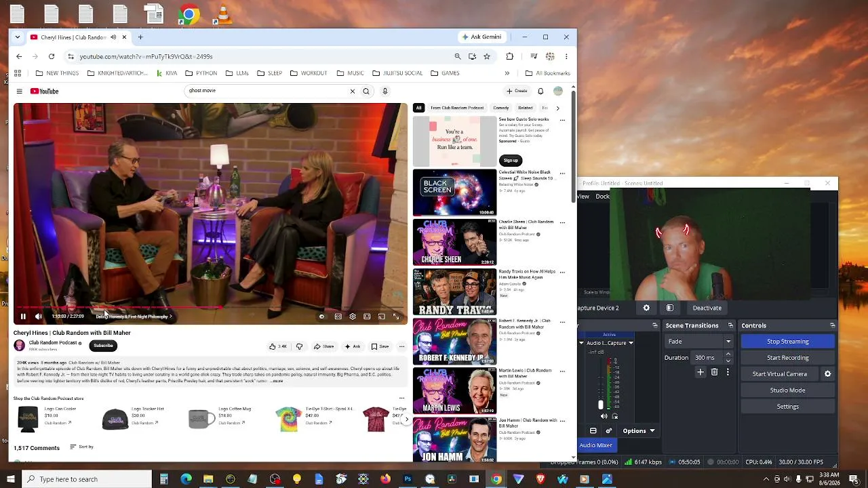Open YouTube Create menu
The width and height of the screenshot is (868, 488).
click(517, 91)
